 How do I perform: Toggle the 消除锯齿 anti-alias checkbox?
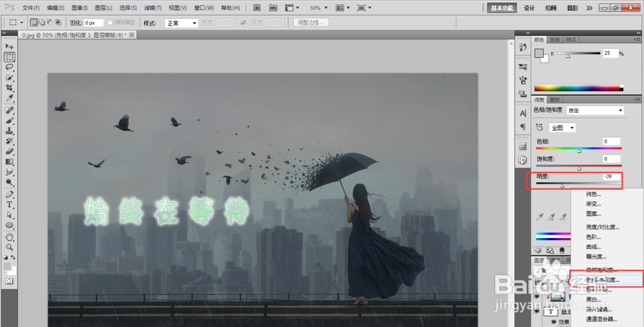click(109, 23)
